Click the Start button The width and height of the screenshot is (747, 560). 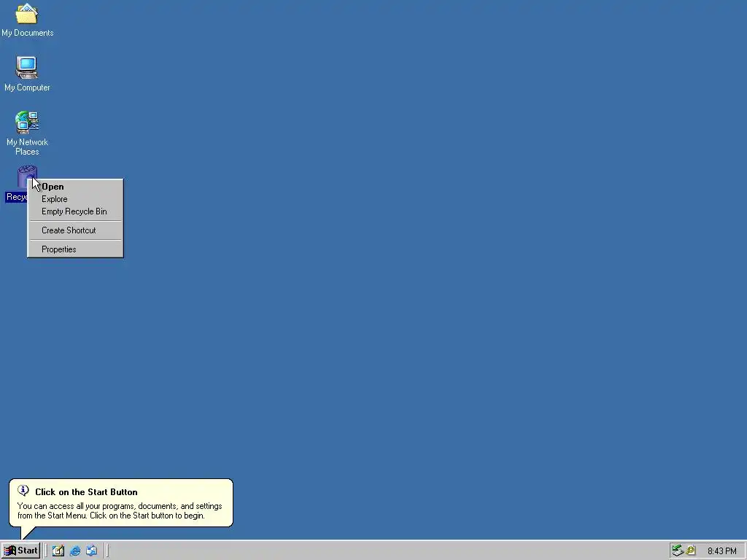pyautogui.click(x=20, y=551)
